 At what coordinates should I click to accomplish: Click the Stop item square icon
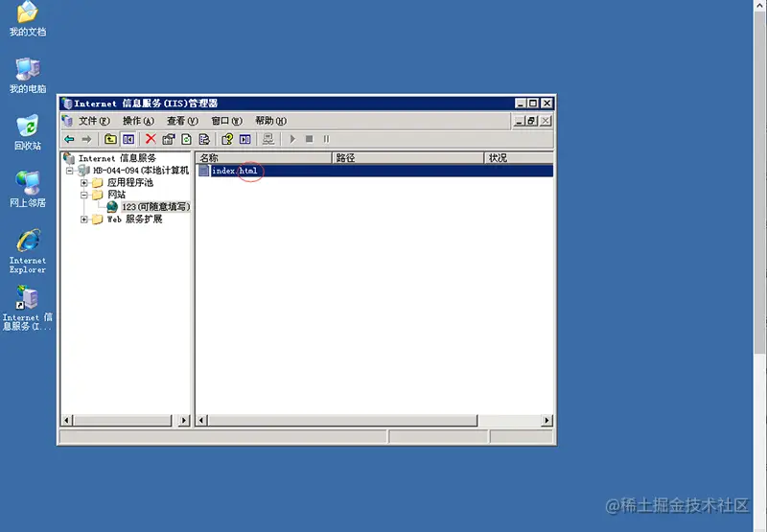309,139
